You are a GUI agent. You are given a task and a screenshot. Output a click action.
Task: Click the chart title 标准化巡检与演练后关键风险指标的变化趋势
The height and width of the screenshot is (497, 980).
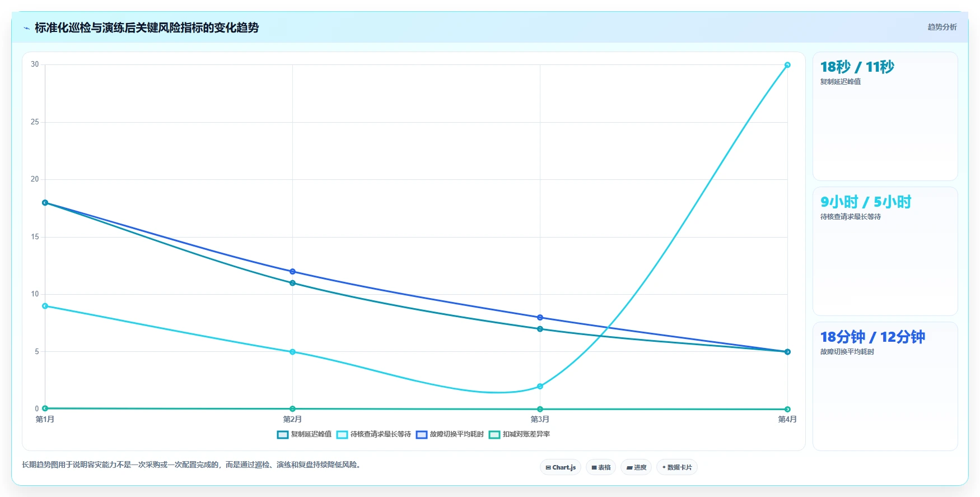[147, 28]
